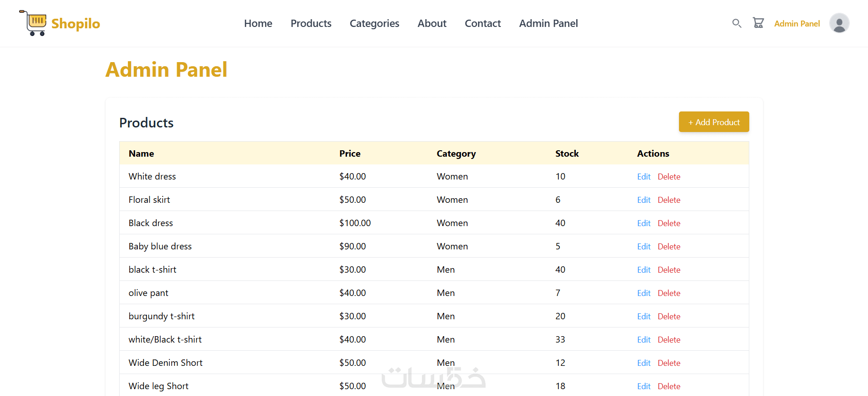This screenshot has width=868, height=396.
Task: Click the user avatar profile icon
Action: (x=839, y=23)
